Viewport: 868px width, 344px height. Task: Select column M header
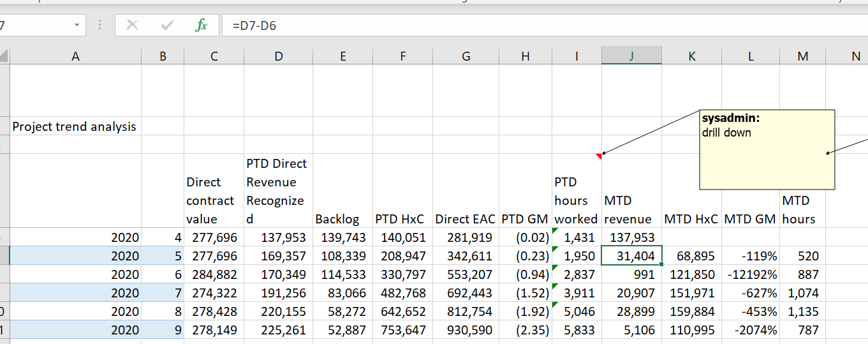pos(802,56)
